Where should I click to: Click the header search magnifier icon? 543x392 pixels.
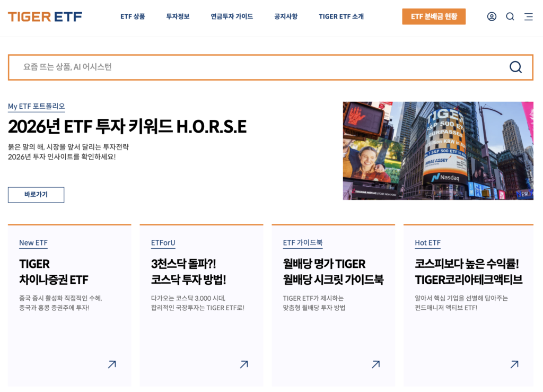(x=510, y=16)
